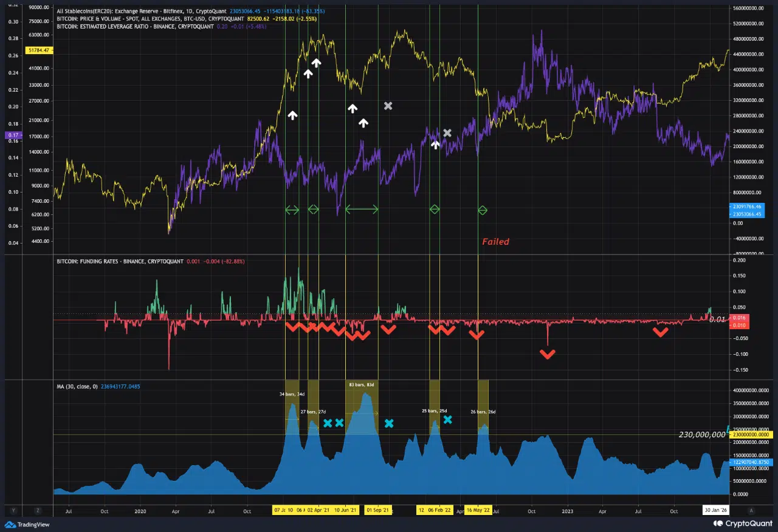Toggle the Z button on time axis
This screenshot has height=532, width=778.
point(37,510)
